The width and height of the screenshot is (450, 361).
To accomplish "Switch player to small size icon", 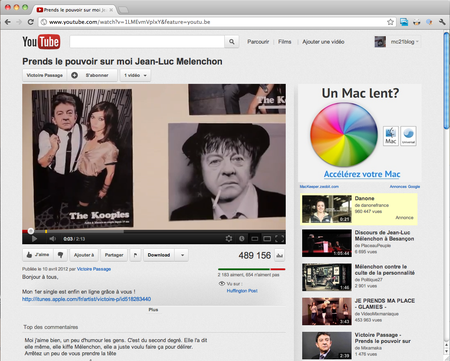I will pyautogui.click(x=255, y=239).
